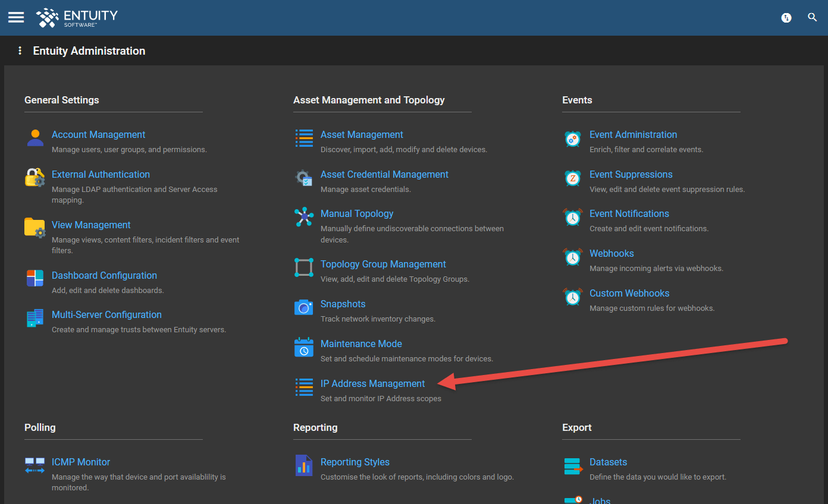Click the Asset Credential Management gear icon
Screen dimensions: 828x504
click(x=304, y=177)
